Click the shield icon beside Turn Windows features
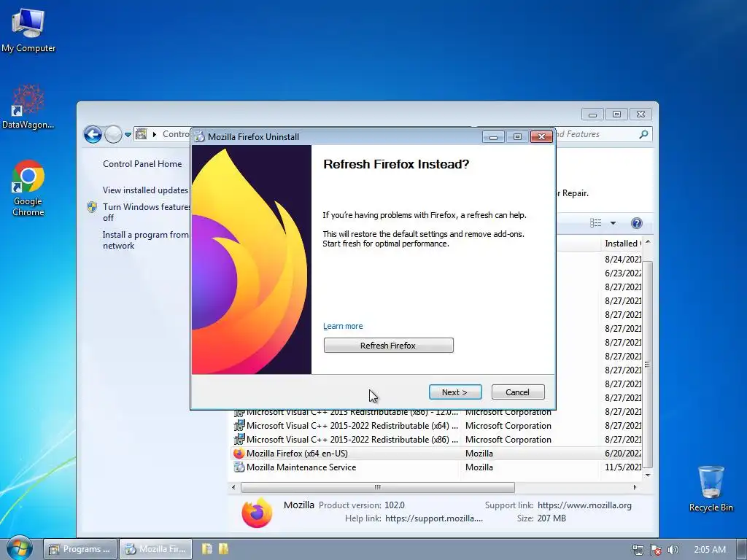 point(92,207)
